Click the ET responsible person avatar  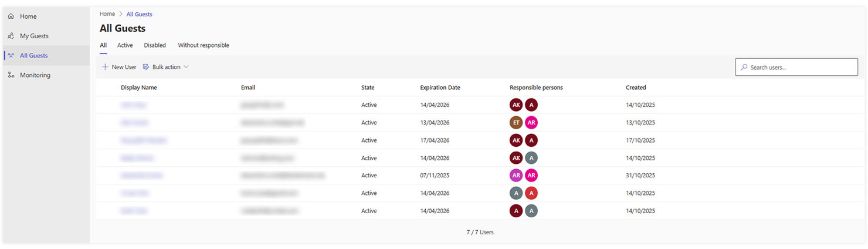click(516, 123)
